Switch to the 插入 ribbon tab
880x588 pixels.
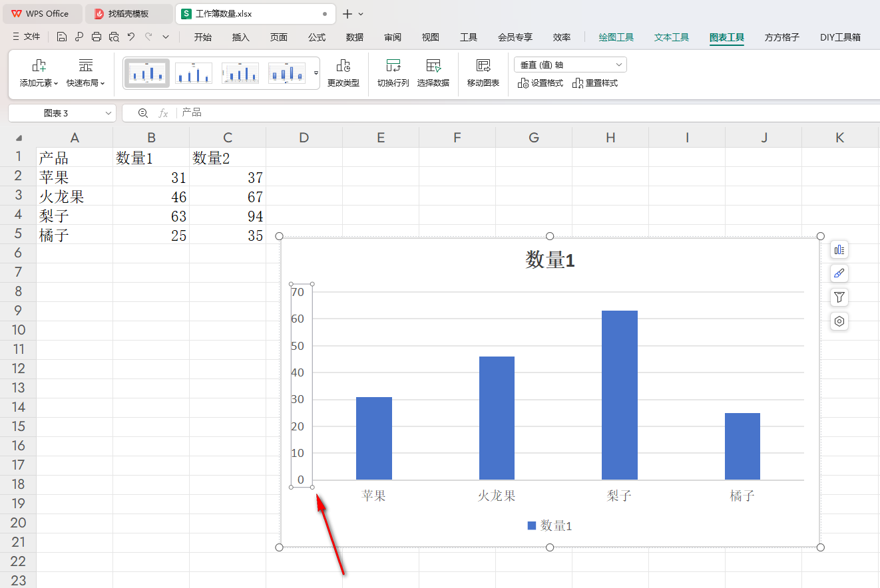pyautogui.click(x=241, y=37)
